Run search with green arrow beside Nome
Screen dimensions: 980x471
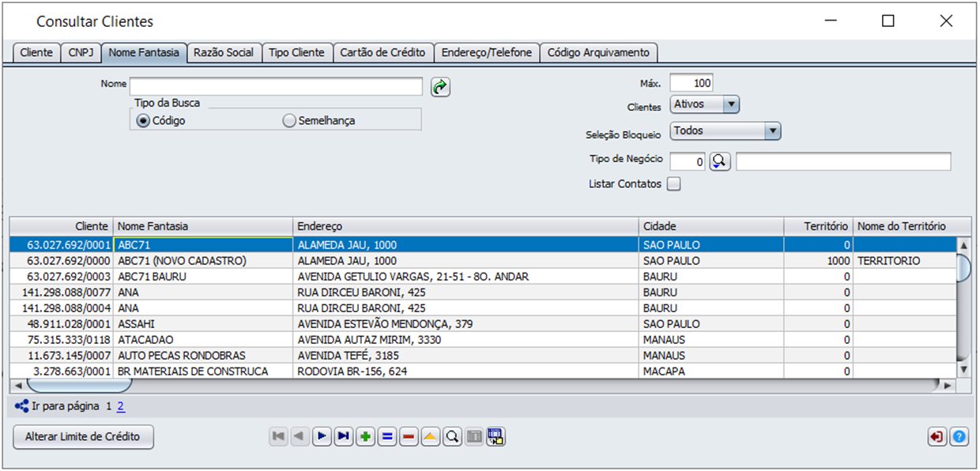440,87
